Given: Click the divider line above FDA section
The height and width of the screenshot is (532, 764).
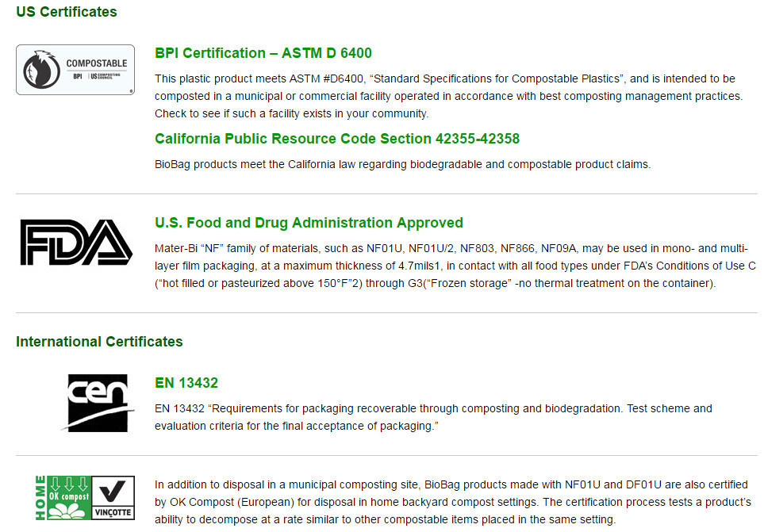Looking at the screenshot, I should coord(386,194).
